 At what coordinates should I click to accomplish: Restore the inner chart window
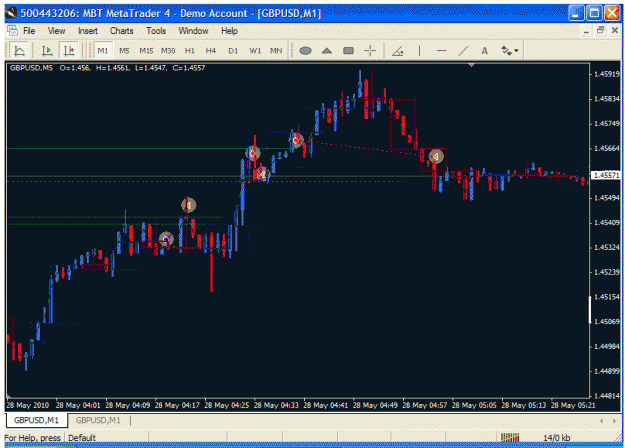(600, 31)
